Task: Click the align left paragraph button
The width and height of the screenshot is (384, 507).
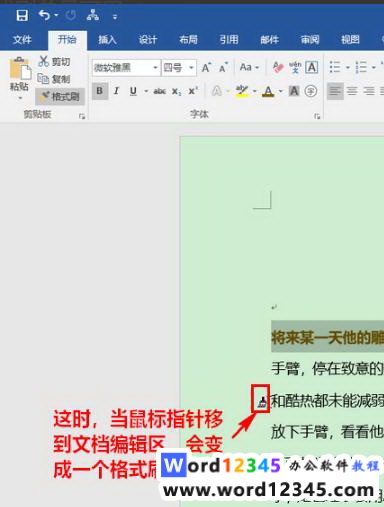Action: coord(335,91)
